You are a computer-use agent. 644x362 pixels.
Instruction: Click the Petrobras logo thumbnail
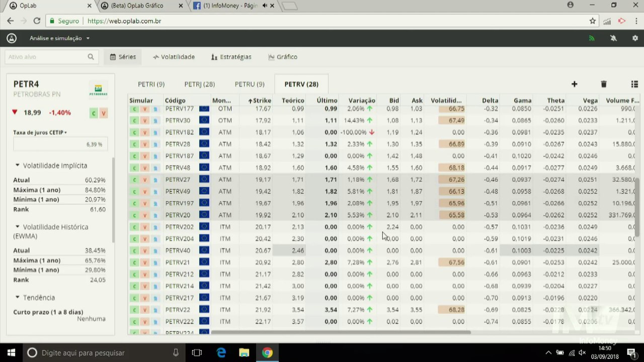pyautogui.click(x=98, y=89)
